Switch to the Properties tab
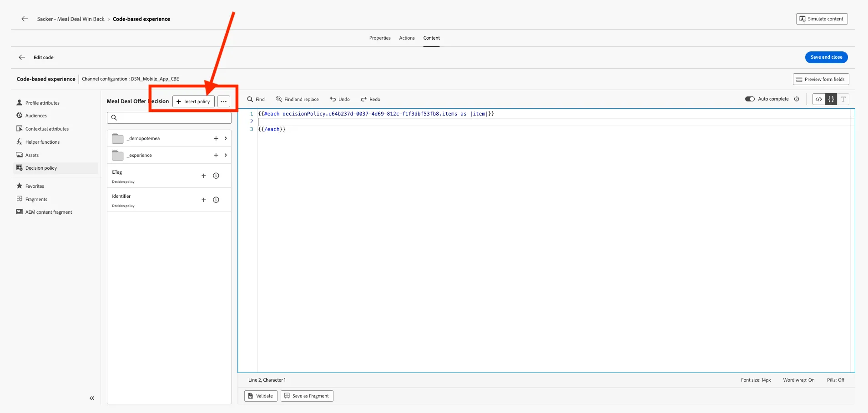 [380, 38]
